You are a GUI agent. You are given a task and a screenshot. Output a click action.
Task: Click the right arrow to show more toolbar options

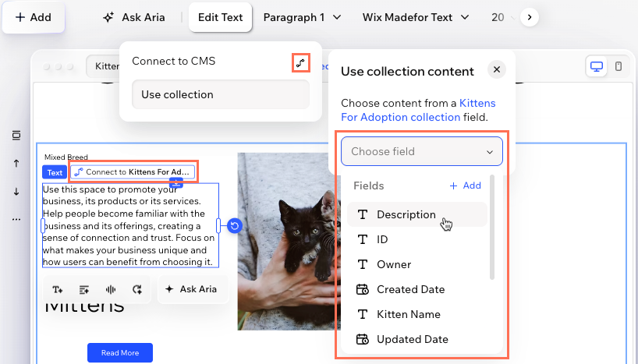pos(530,17)
